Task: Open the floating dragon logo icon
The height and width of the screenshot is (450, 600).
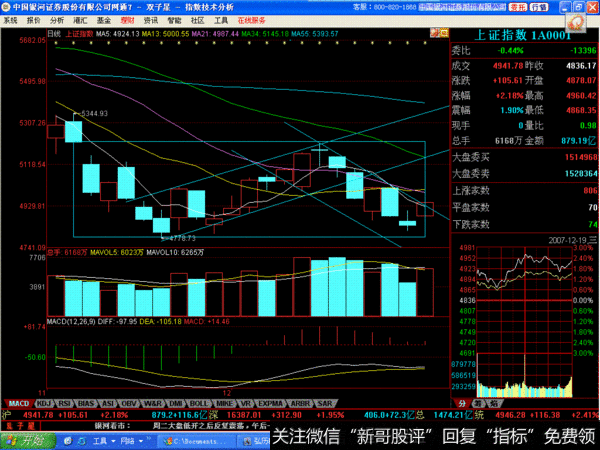Action: pos(576,23)
